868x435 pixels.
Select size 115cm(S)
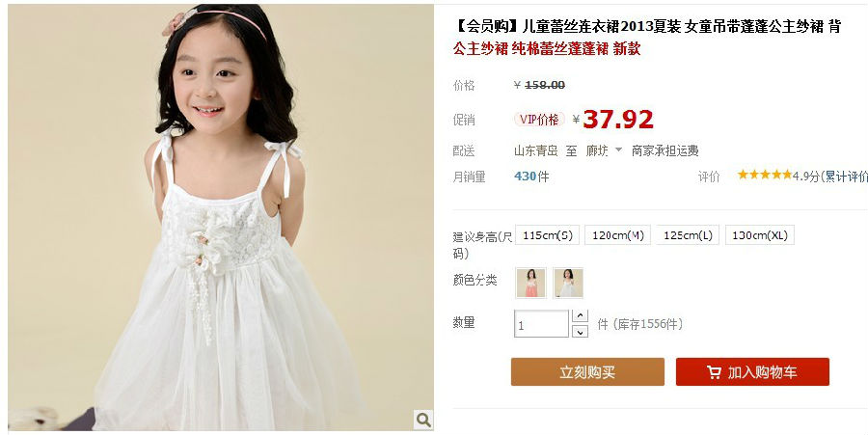[x=548, y=235]
